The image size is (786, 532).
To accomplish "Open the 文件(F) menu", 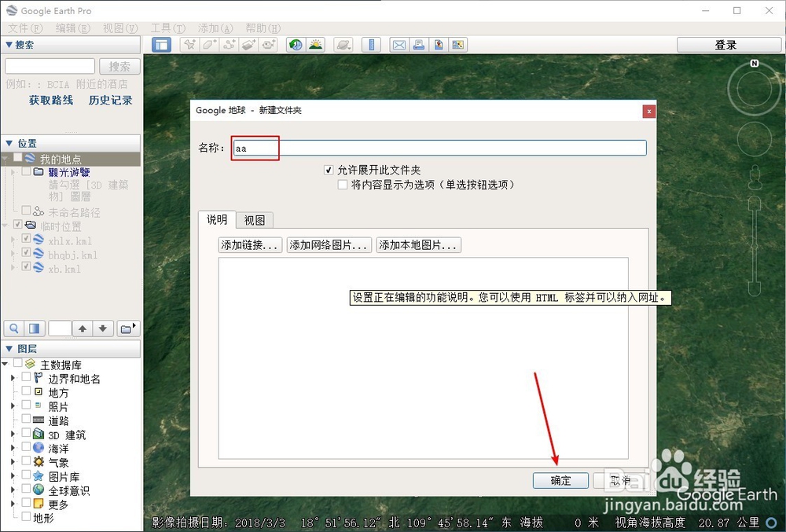I will coord(25,28).
